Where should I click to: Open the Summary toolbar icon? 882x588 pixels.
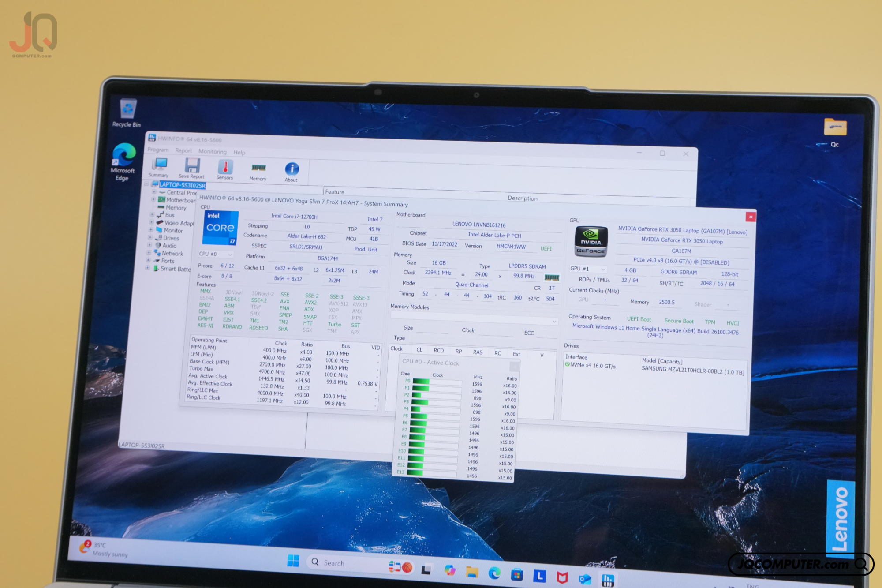pyautogui.click(x=159, y=167)
